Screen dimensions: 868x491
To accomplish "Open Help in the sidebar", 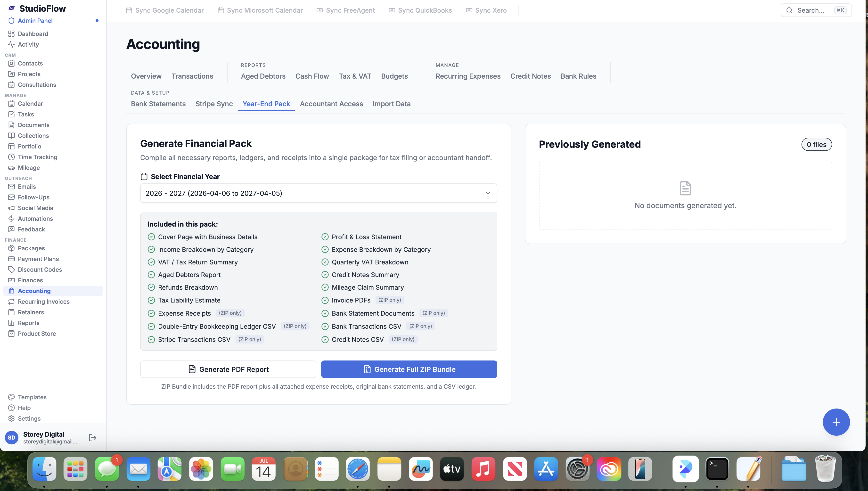I will pos(24,408).
